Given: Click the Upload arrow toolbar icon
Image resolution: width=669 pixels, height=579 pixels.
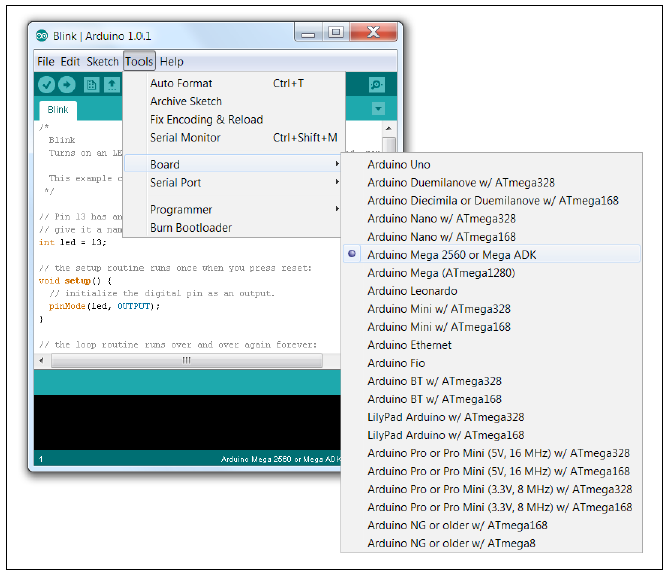Looking at the screenshot, I should click(x=67, y=85).
